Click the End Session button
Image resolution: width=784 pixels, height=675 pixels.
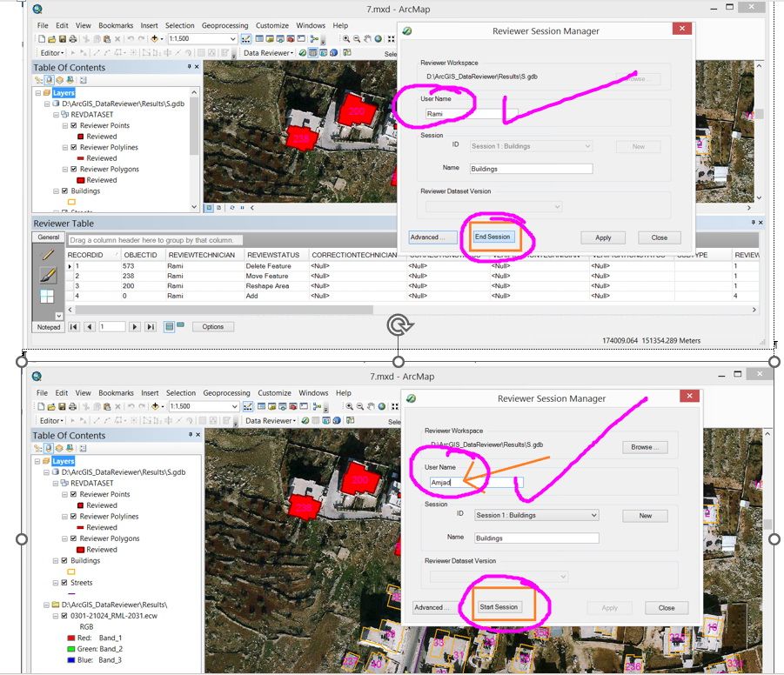click(x=493, y=237)
